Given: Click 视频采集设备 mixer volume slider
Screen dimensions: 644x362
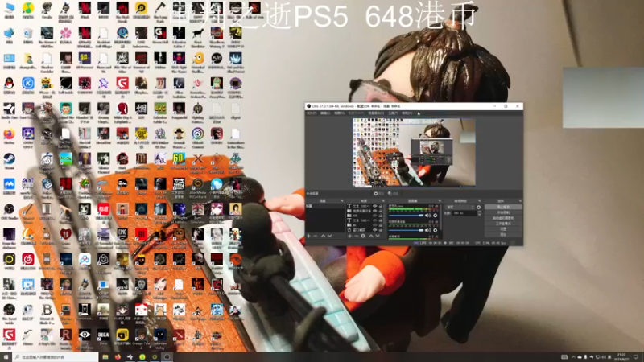Looking at the screenshot, I should pyautogui.click(x=406, y=230).
